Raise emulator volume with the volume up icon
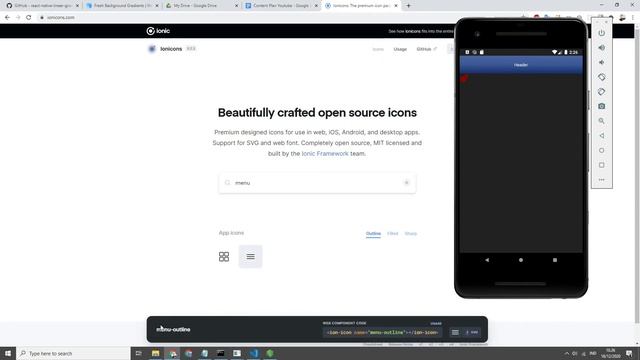Viewport: 640px width, 360px height. (x=602, y=48)
